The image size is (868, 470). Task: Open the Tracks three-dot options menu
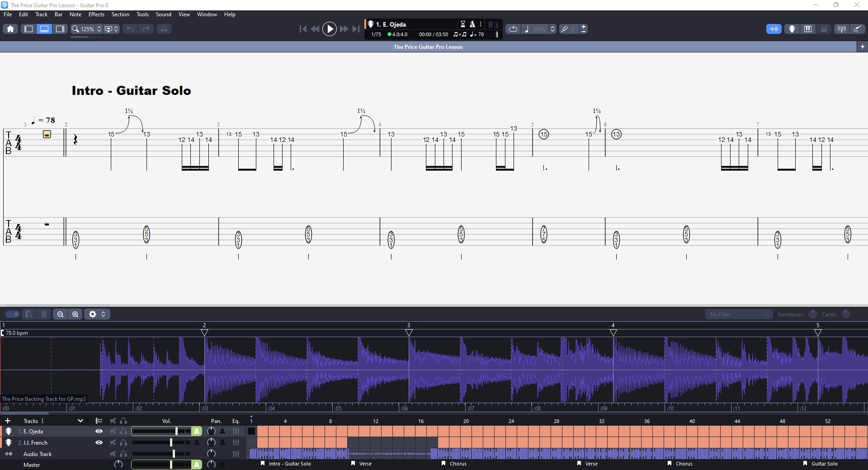[x=42, y=421]
